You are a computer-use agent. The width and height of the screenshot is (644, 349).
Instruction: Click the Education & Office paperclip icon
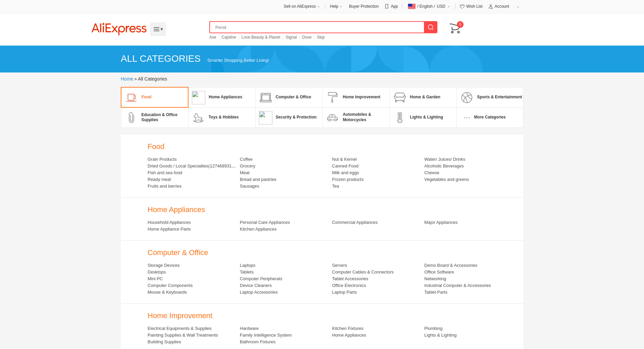pyautogui.click(x=131, y=117)
